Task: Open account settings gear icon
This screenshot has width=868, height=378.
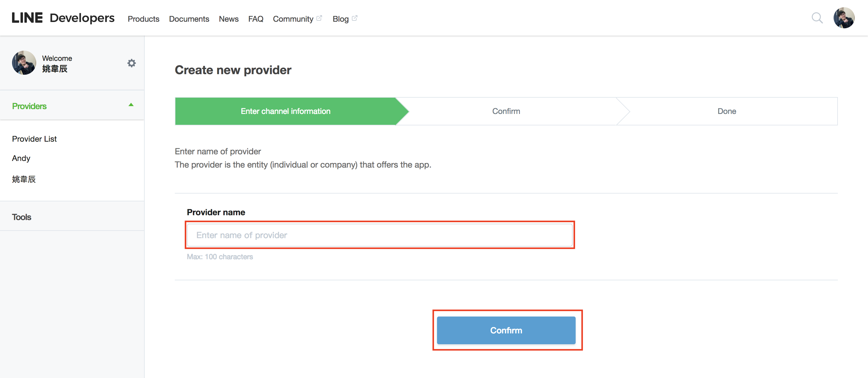Action: click(131, 63)
